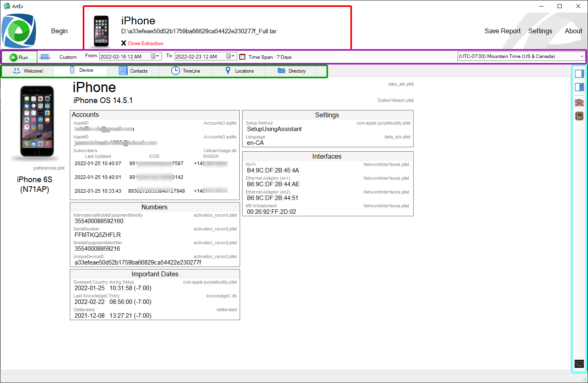Switch to the Welcome! tab
The image size is (588, 383).
27,71
